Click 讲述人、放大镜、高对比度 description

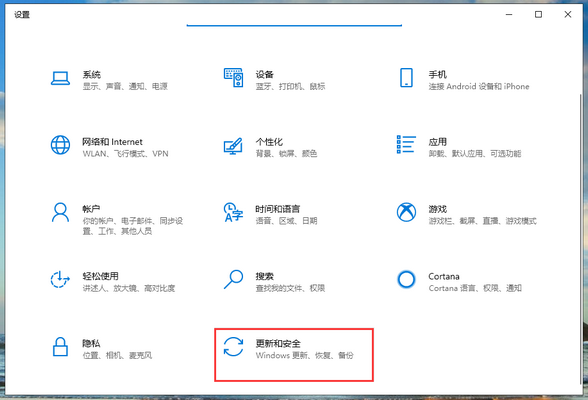tap(129, 288)
